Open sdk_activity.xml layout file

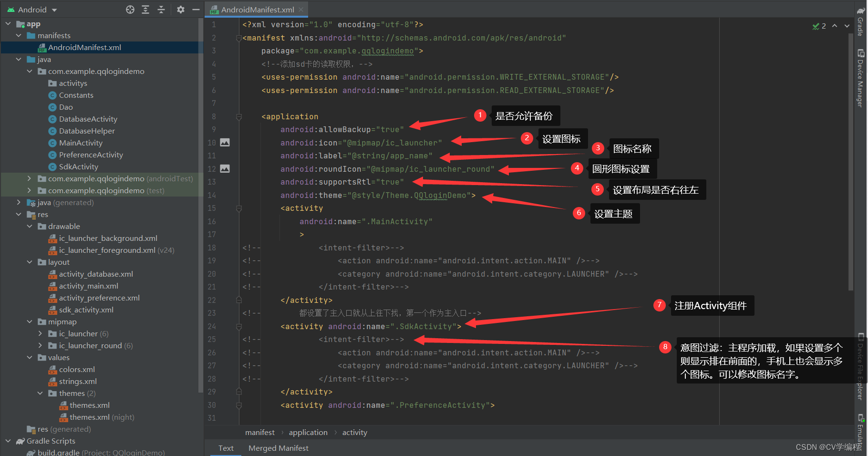pyautogui.click(x=86, y=310)
